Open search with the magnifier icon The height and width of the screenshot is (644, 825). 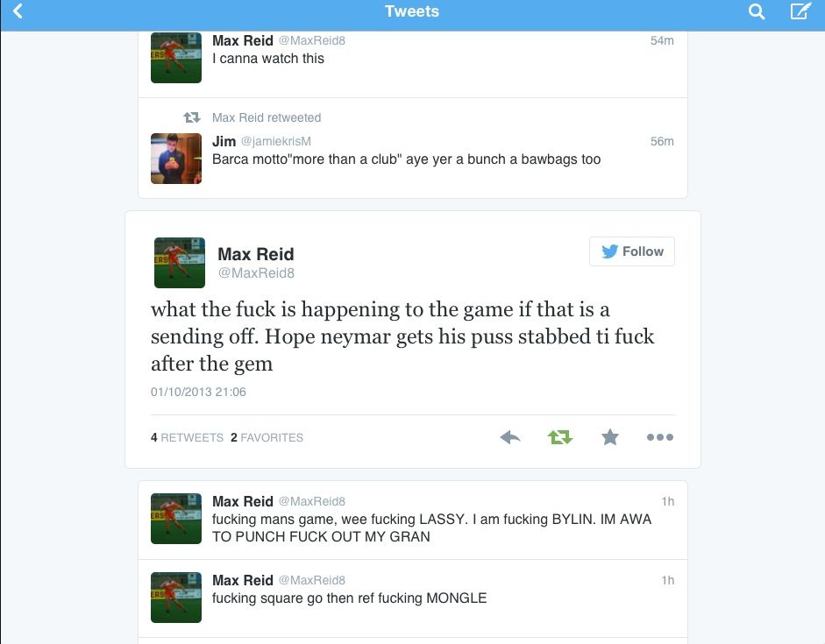tap(756, 11)
